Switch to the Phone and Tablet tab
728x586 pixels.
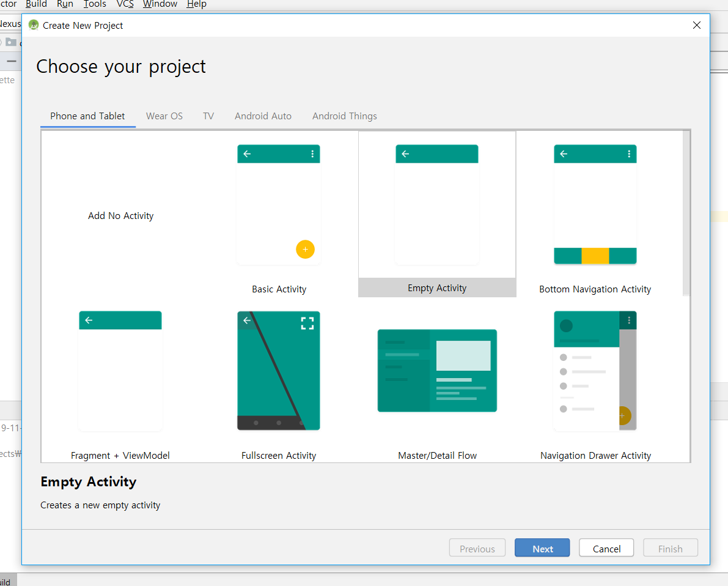pyautogui.click(x=87, y=116)
